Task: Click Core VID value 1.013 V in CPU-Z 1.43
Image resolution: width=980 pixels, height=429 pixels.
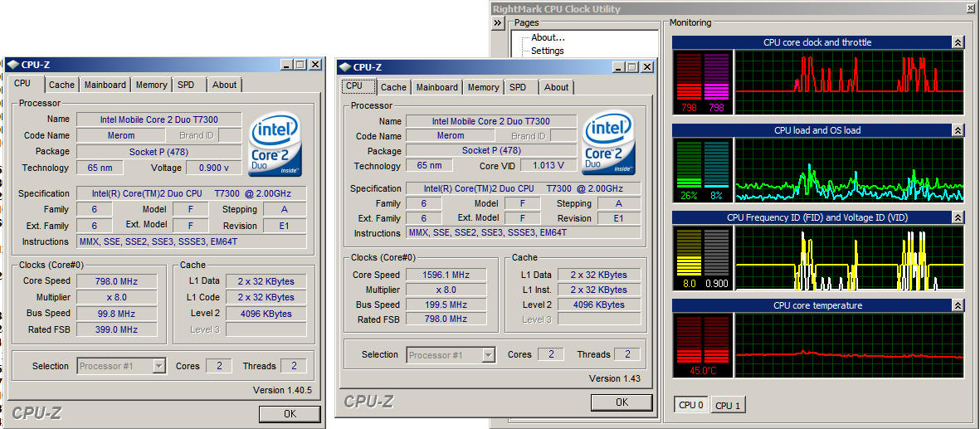Action: pyautogui.click(x=548, y=166)
